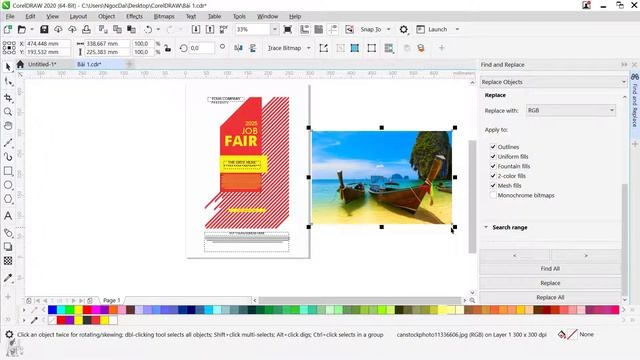Open the Snap To dropdown
Viewport: 640px width, 360px height.
tap(389, 29)
